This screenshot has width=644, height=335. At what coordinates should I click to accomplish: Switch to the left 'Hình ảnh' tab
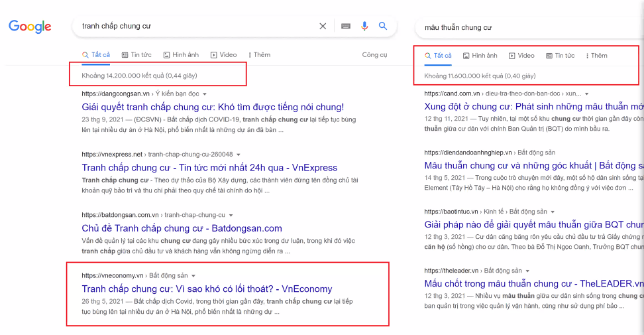click(181, 54)
